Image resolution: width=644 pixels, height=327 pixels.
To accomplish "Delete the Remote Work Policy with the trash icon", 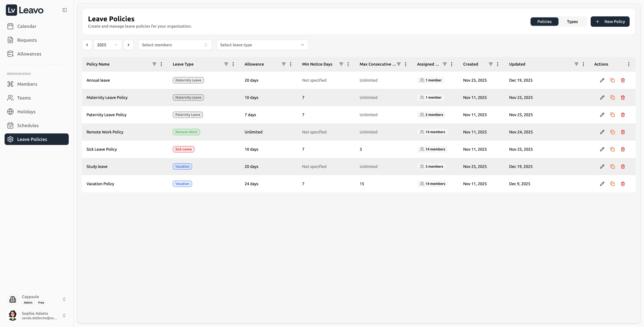I will pos(623,132).
